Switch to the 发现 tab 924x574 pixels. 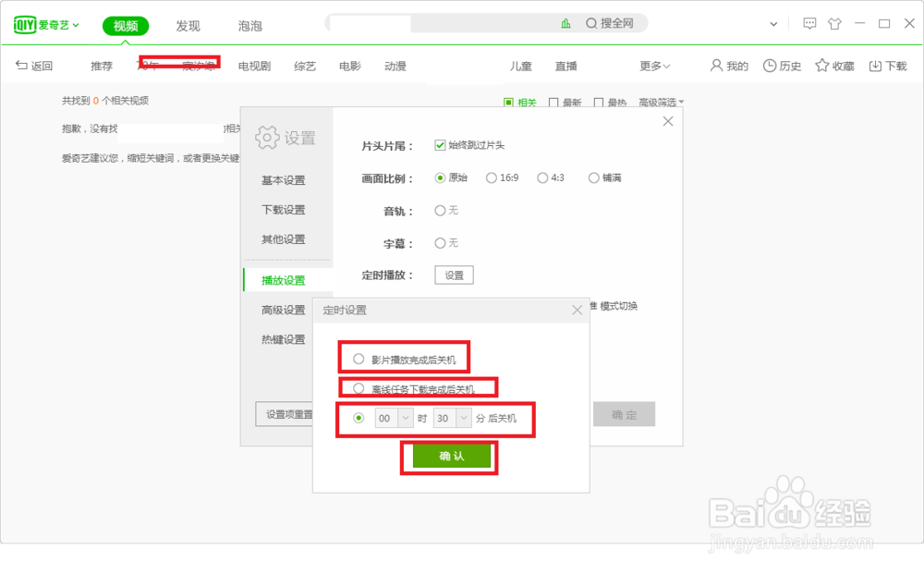[188, 25]
